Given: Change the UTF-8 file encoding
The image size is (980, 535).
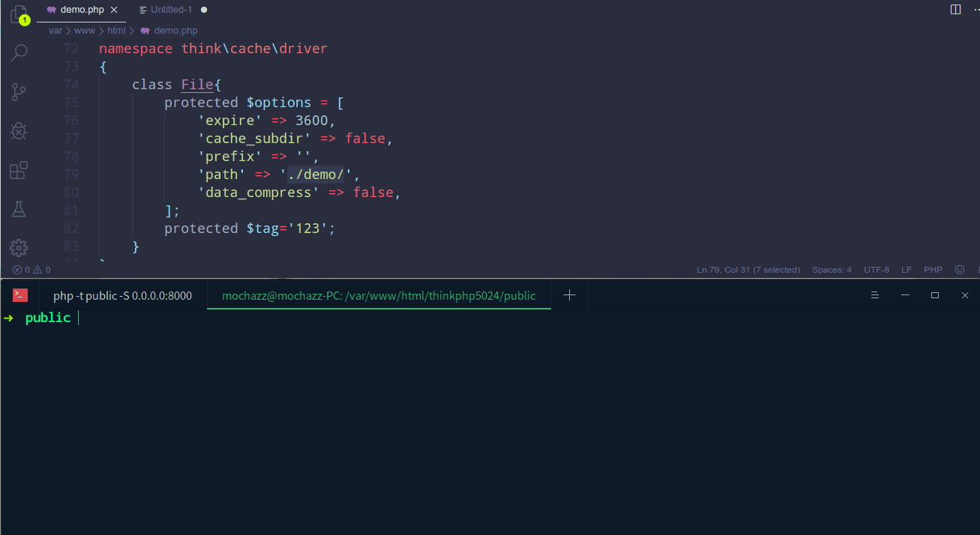Looking at the screenshot, I should point(876,270).
